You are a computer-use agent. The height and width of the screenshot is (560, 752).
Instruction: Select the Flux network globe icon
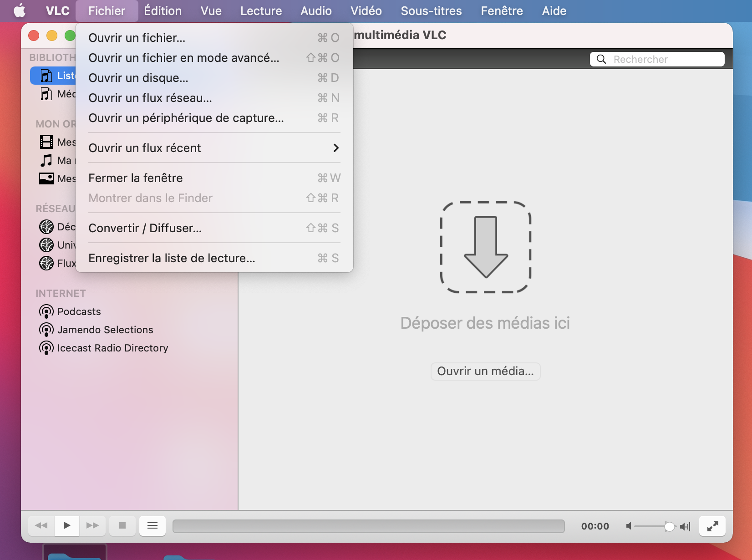(x=46, y=263)
